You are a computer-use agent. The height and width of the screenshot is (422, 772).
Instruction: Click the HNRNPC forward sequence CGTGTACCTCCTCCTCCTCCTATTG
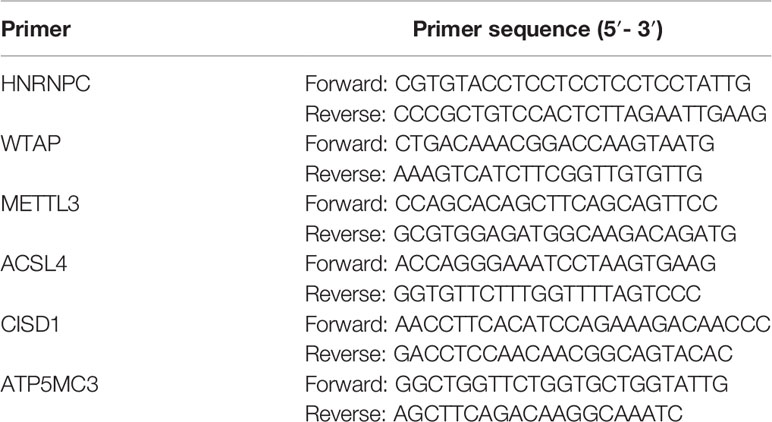click(573, 84)
